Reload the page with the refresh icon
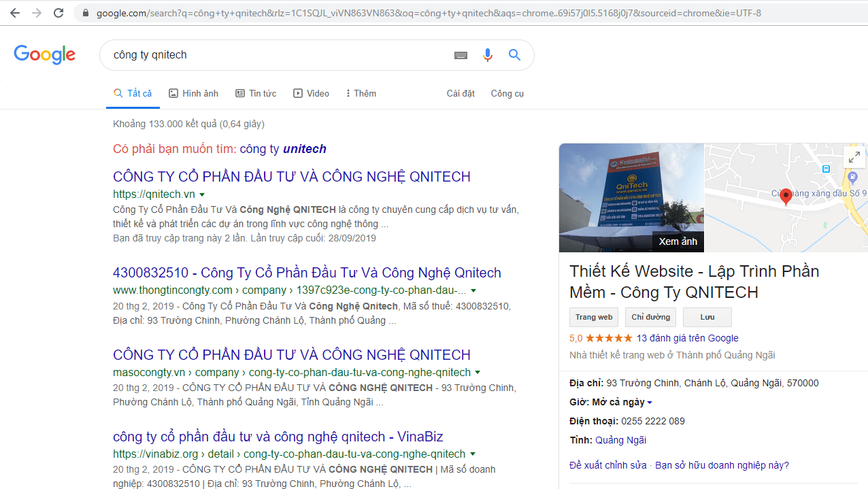The image size is (868, 489). tap(59, 13)
